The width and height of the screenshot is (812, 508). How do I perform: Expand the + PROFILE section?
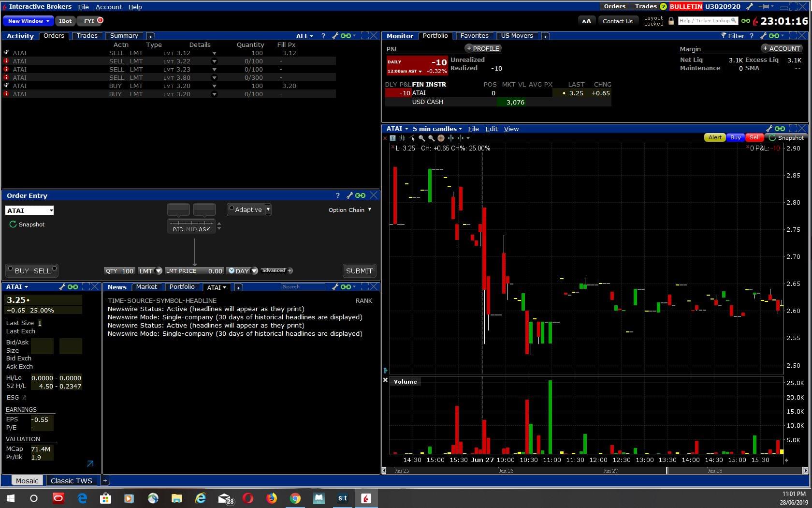tap(483, 48)
